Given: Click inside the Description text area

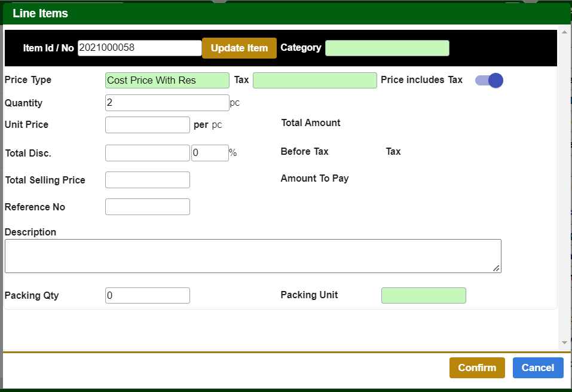Looking at the screenshot, I should click(x=252, y=256).
